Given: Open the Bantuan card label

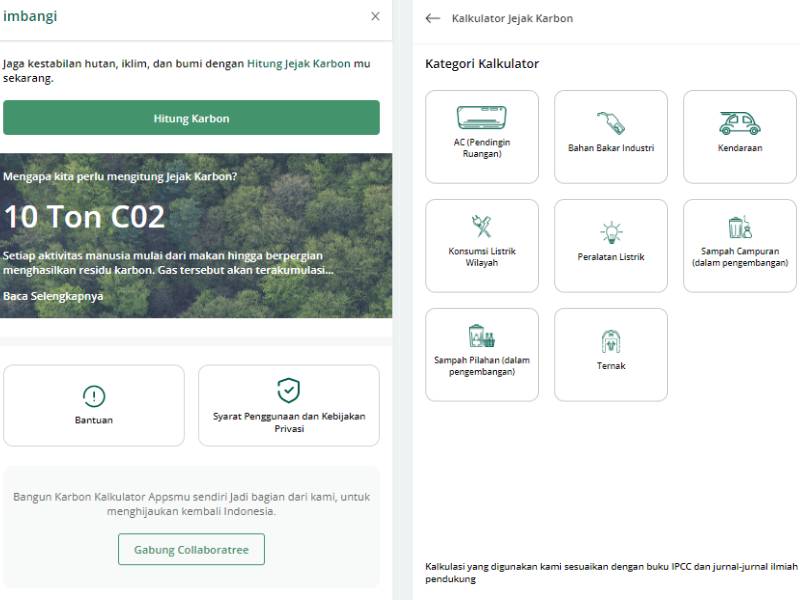Looking at the screenshot, I should [x=94, y=420].
